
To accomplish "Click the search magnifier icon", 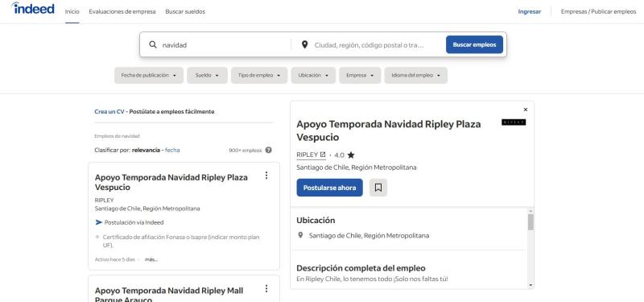I will pos(153,44).
